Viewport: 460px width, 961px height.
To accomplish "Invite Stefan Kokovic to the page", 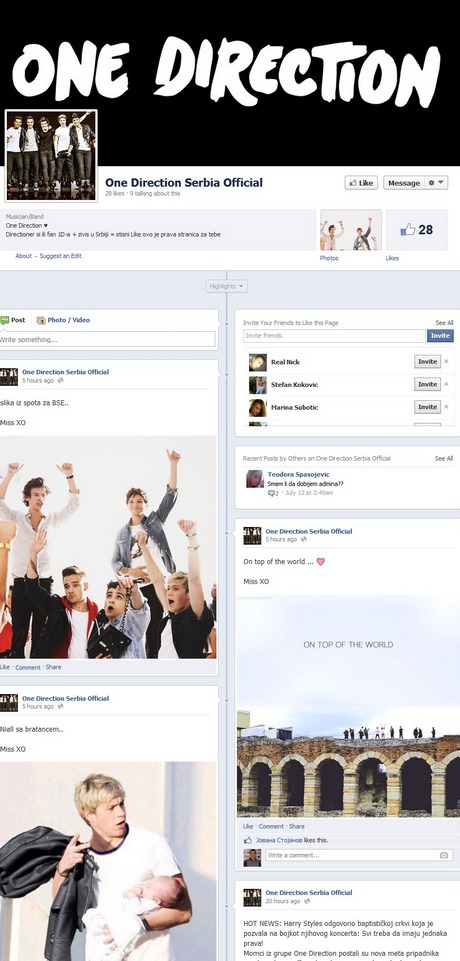I will point(428,384).
